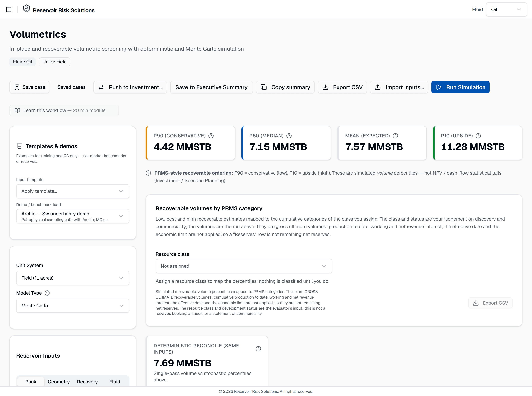Click the Run Simulation button
The width and height of the screenshot is (532, 396).
point(460,87)
